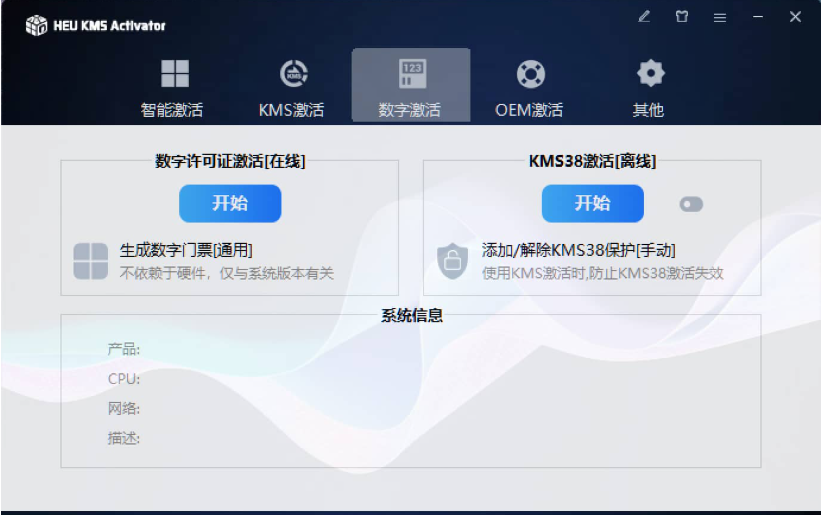This screenshot has width=821, height=515.
Task: Click the 描述: label
Action: (124, 438)
